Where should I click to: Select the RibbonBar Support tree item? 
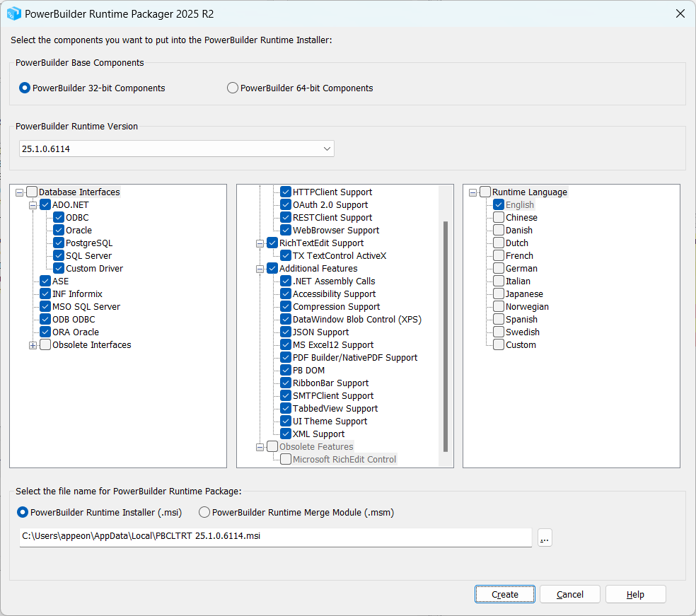coord(330,383)
